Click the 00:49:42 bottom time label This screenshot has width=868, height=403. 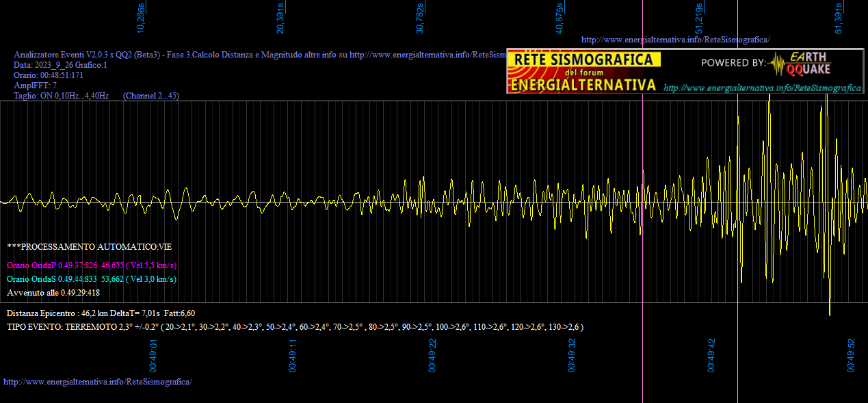pyautogui.click(x=712, y=356)
